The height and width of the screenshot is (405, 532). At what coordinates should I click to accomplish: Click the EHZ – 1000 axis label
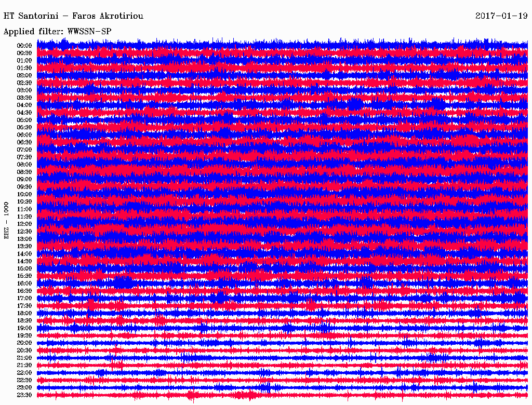(6, 221)
